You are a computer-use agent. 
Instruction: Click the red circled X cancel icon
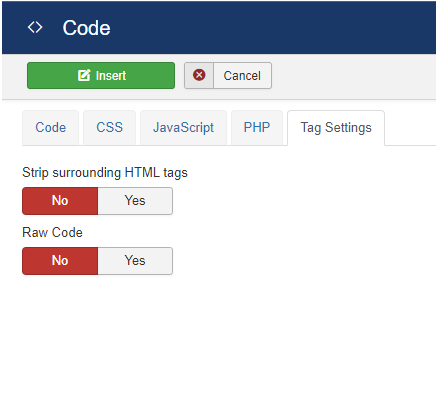199,75
